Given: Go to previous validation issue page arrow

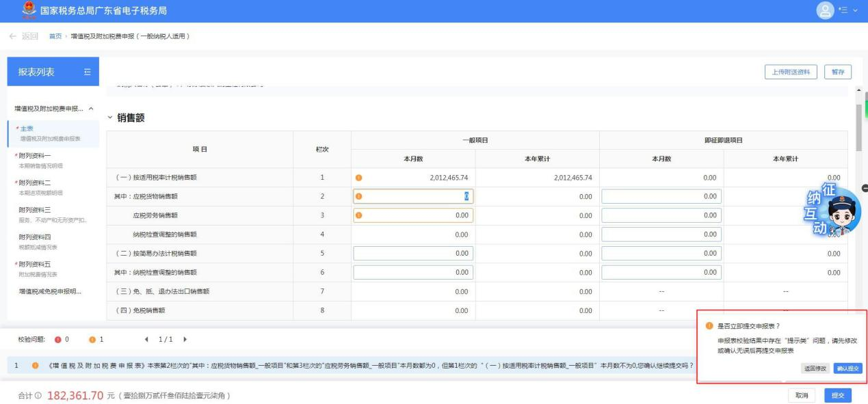Looking at the screenshot, I should 146,340.
